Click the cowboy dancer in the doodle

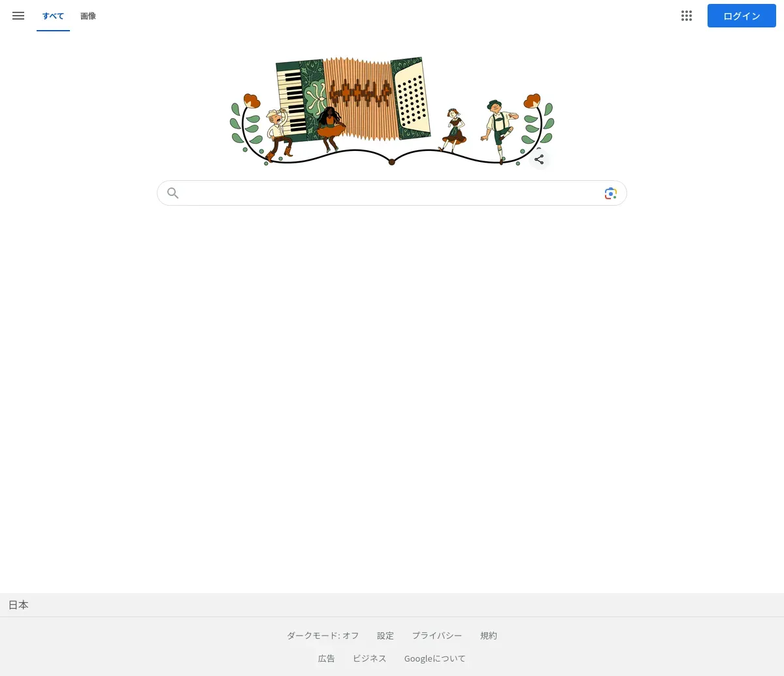pyautogui.click(x=279, y=135)
